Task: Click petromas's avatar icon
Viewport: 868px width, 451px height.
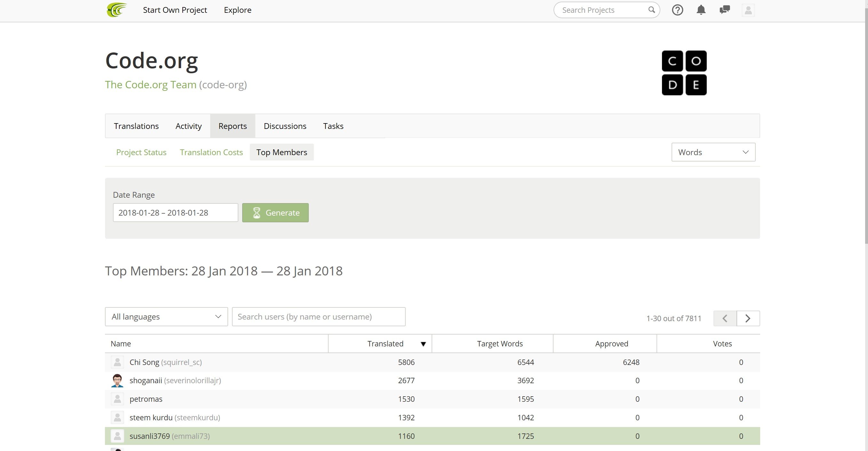Action: tap(117, 399)
